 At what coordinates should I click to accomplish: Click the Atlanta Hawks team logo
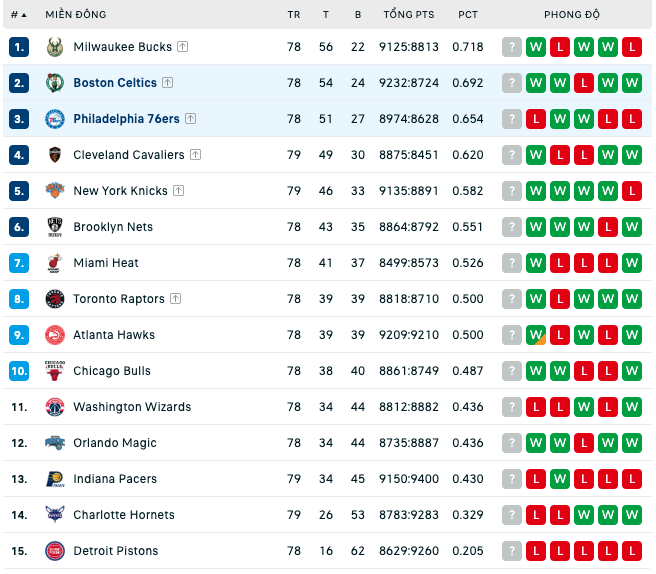55,335
